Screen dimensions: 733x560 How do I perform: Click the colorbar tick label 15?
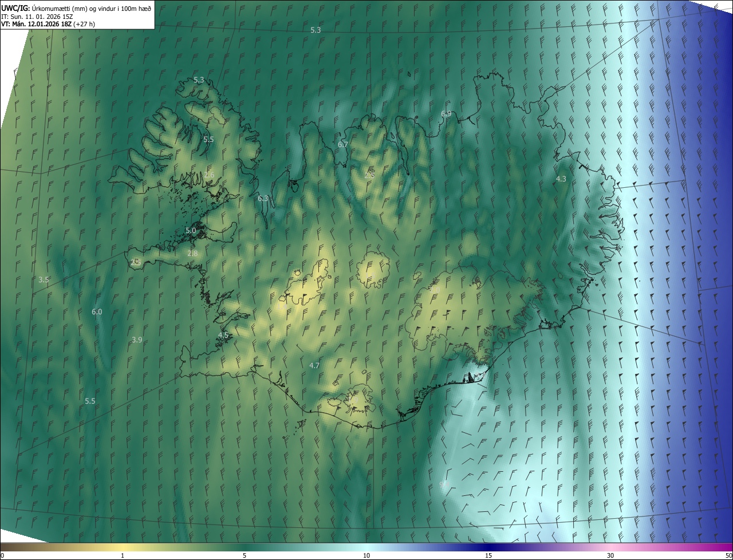[488, 556]
